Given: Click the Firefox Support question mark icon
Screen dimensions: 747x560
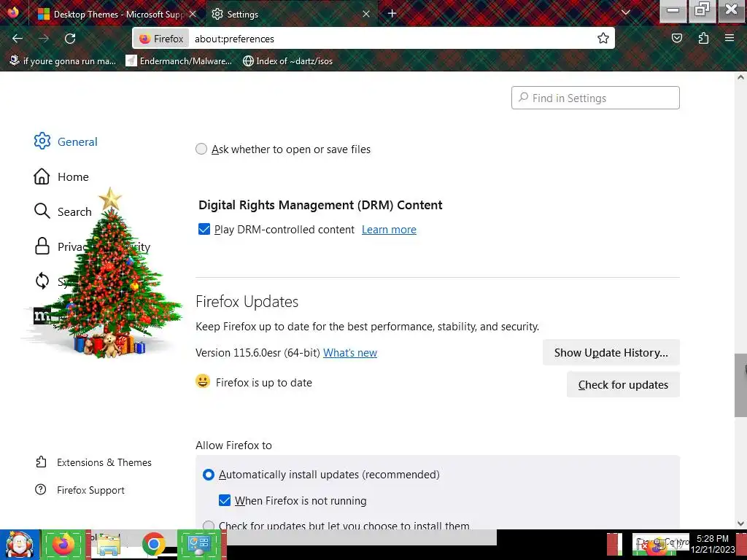Looking at the screenshot, I should 41,489.
